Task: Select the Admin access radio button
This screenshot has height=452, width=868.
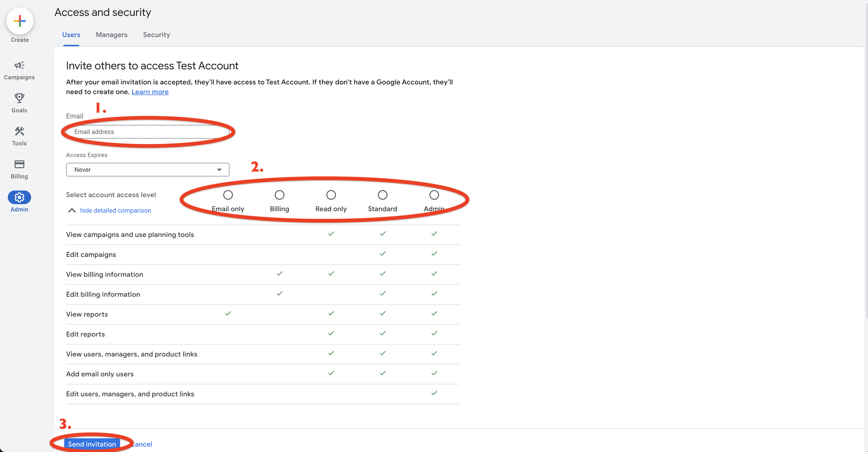Action: [434, 195]
